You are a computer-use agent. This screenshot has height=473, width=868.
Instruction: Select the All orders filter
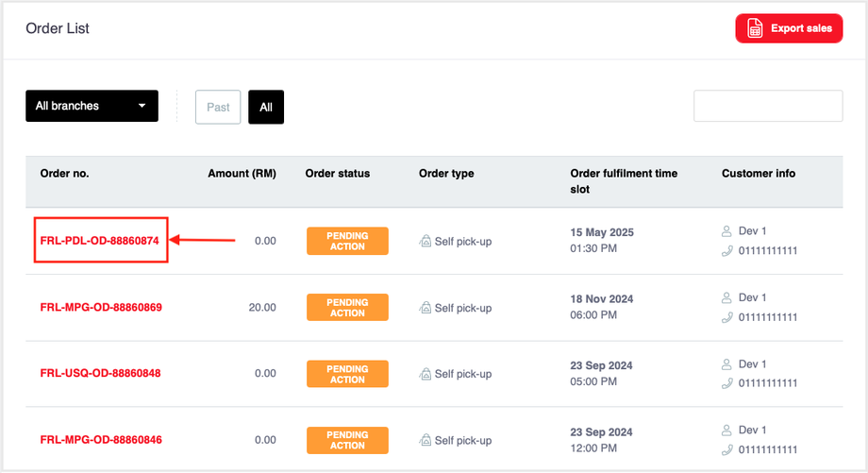click(266, 108)
